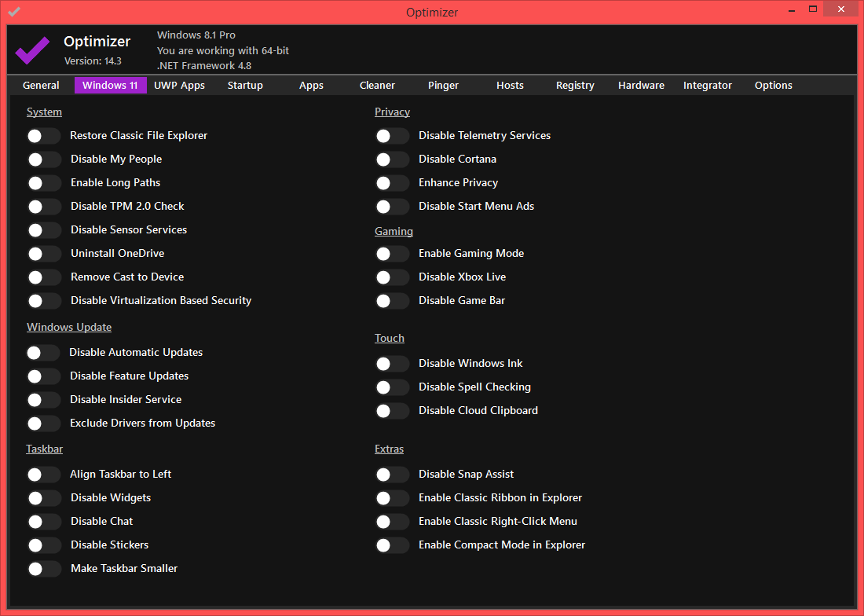Enable Classic Right-Click Menu toggle

392,522
